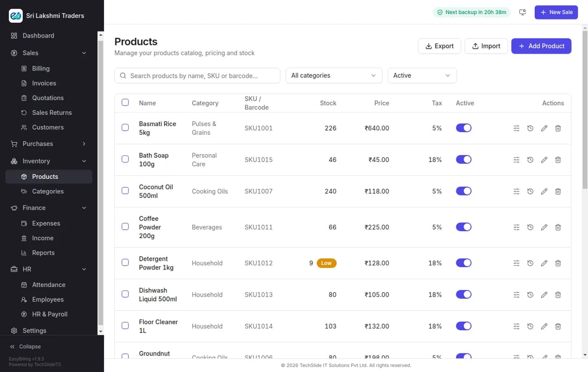Expand the Purchases sidebar section
This screenshot has height=372, width=588.
pos(49,144)
